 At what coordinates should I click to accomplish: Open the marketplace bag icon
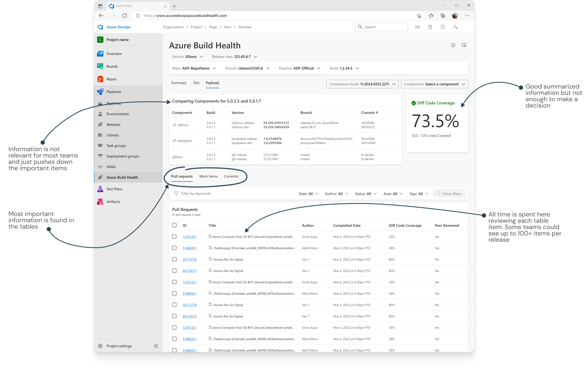click(x=430, y=27)
